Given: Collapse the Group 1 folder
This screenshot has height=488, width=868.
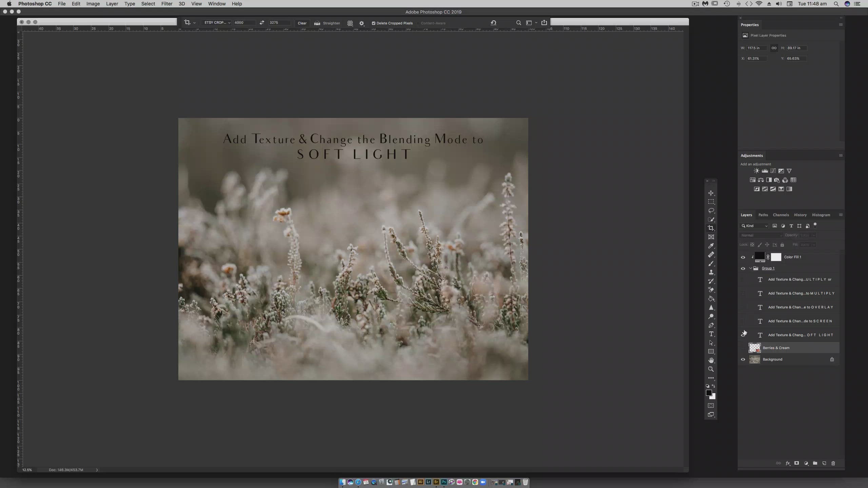Looking at the screenshot, I should point(750,268).
